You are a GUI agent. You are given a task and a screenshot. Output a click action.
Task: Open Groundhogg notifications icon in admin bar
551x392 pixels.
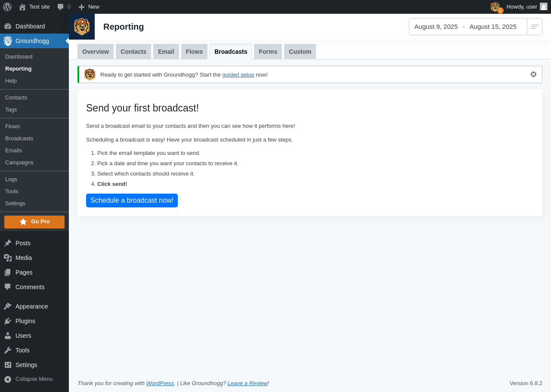pyautogui.click(x=496, y=7)
